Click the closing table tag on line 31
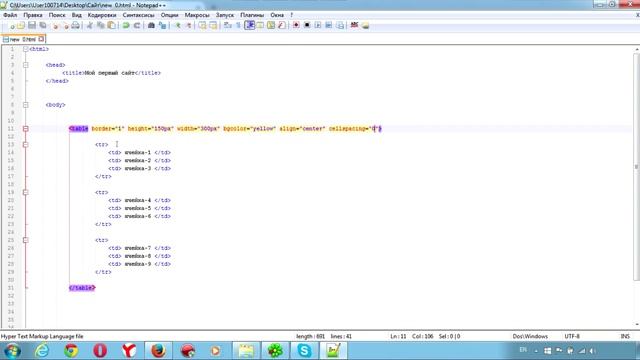 (x=82, y=288)
